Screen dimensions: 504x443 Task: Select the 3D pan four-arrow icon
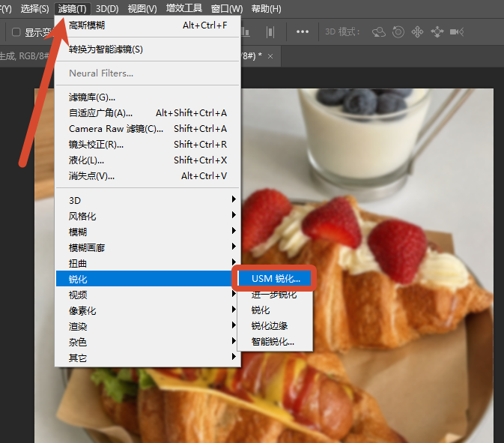[418, 31]
